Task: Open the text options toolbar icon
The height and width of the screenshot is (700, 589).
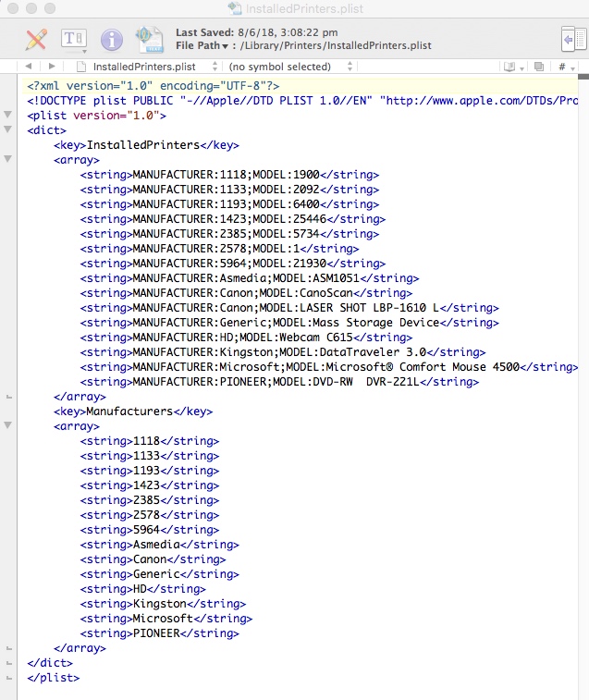Action: (x=74, y=39)
